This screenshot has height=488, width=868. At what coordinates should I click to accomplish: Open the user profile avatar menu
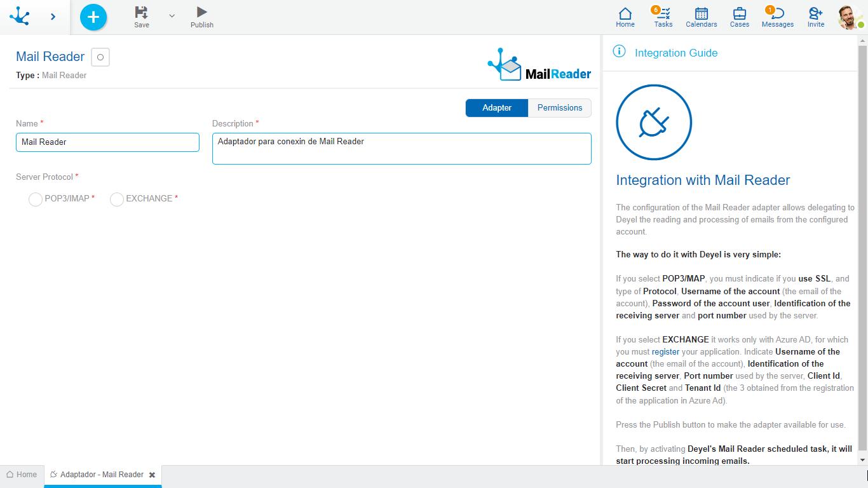coord(849,17)
